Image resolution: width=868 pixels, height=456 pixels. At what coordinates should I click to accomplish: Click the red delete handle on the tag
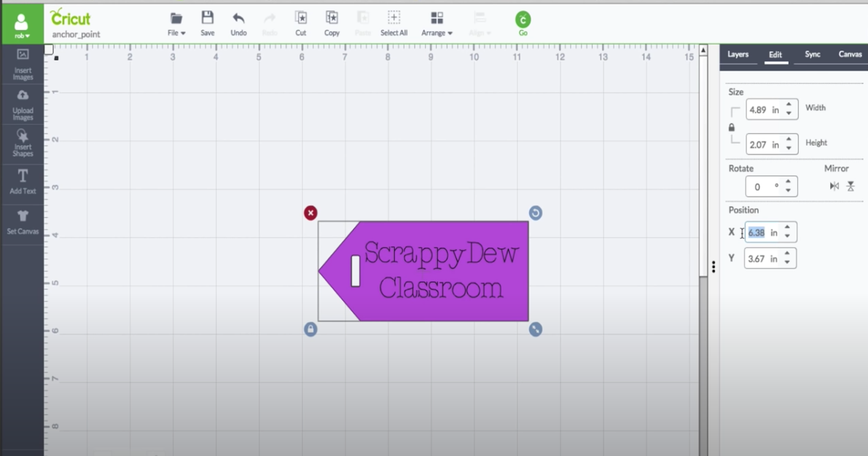[310, 213]
